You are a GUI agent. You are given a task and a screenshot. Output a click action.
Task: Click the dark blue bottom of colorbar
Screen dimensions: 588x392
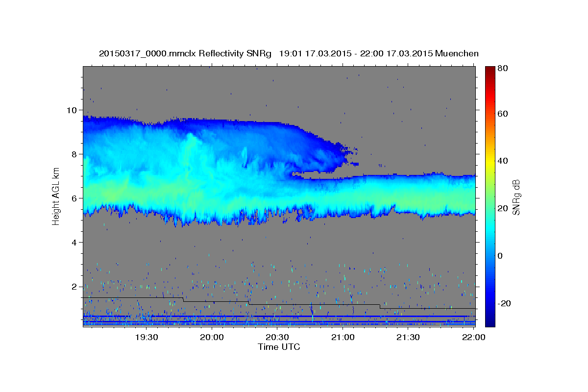click(x=490, y=321)
